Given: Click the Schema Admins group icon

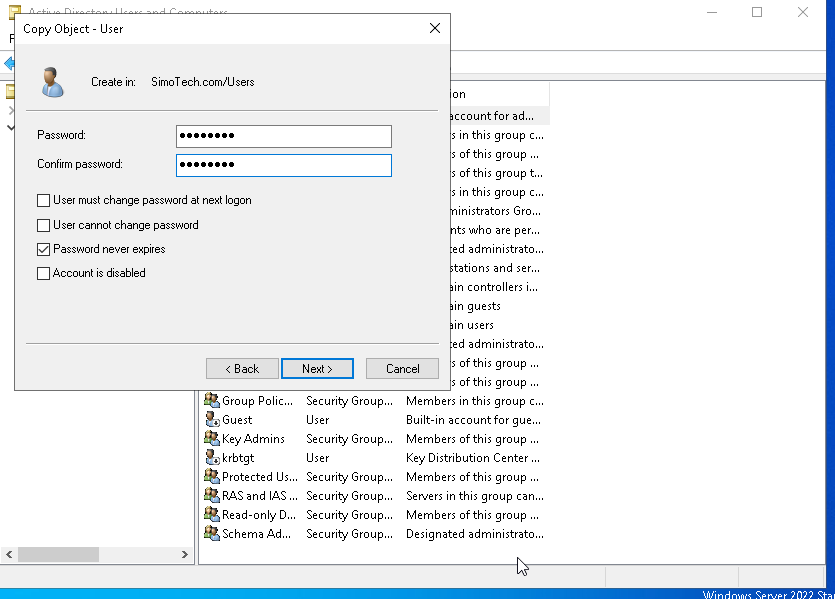Looking at the screenshot, I should coord(210,533).
